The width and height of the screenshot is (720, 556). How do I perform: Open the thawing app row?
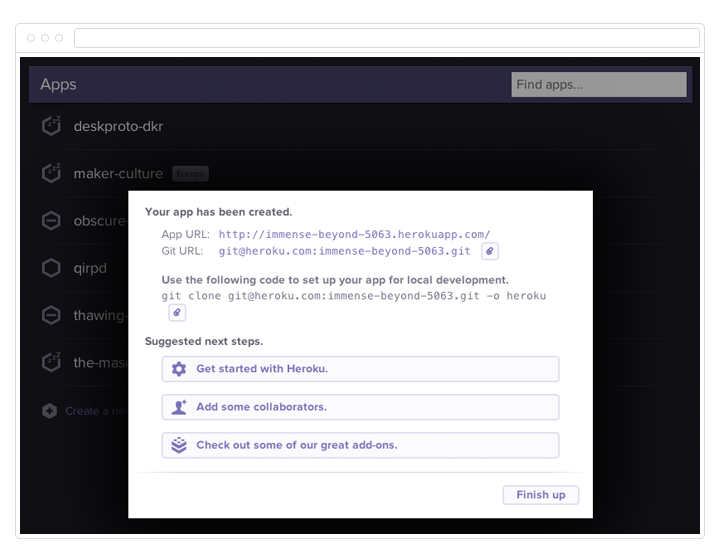(101, 315)
